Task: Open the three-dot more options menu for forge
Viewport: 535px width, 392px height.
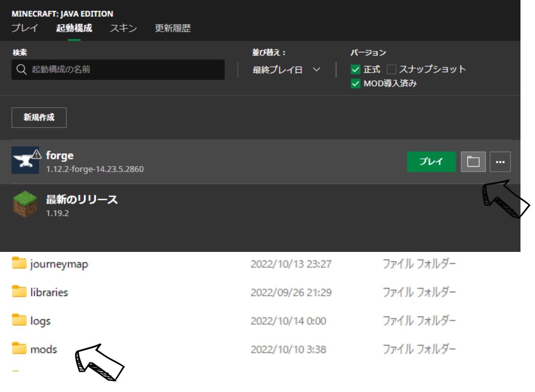Action: click(x=500, y=162)
